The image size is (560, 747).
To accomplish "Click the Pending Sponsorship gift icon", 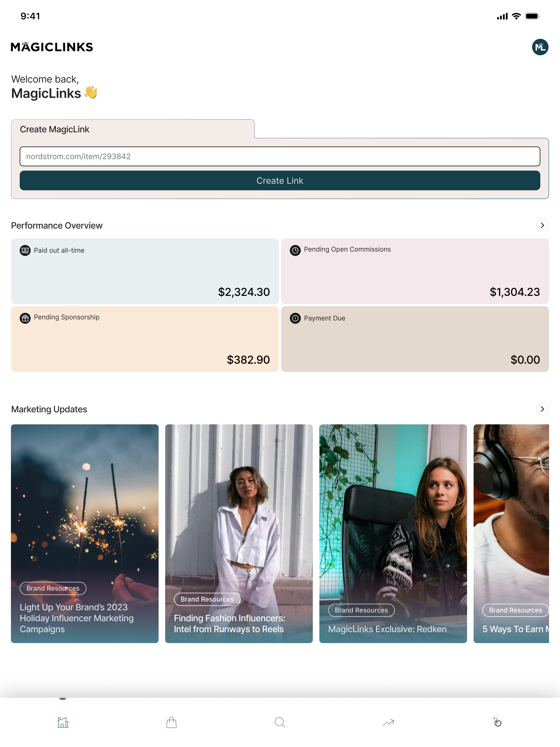I will tap(25, 318).
